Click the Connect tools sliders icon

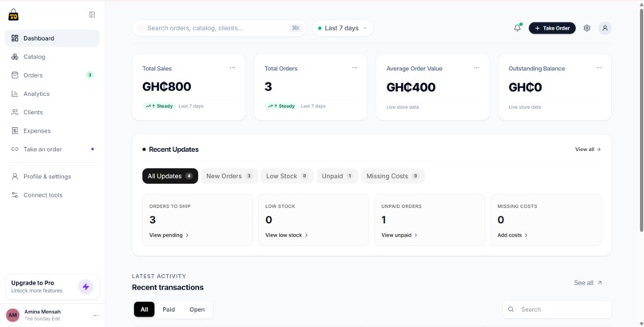pos(15,195)
